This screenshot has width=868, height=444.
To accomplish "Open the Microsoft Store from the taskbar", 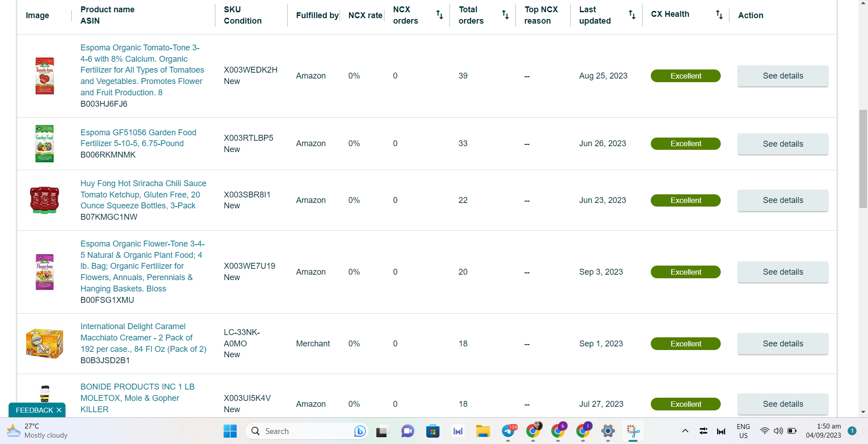I will tap(433, 431).
